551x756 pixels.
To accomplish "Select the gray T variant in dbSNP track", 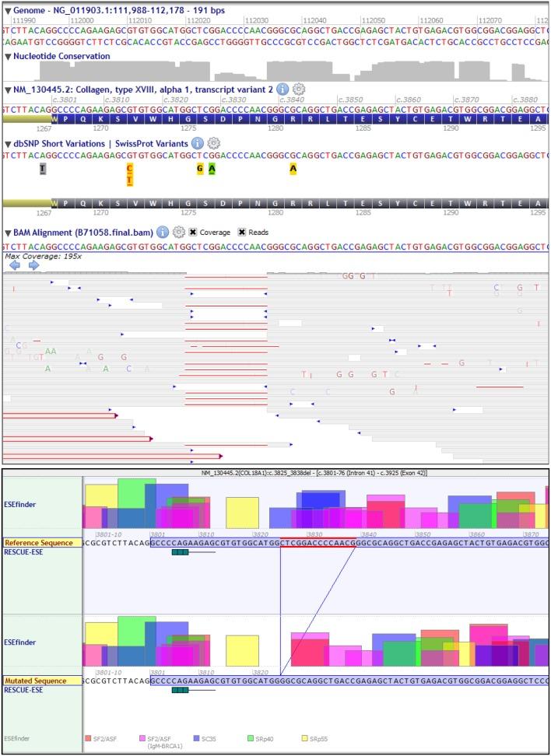I will (43, 168).
